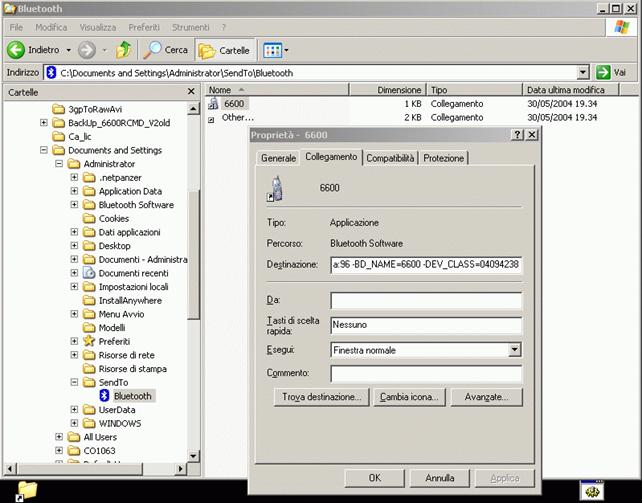Click Trova destinazione button
Image resolution: width=642 pixels, height=503 pixels.
tap(321, 397)
